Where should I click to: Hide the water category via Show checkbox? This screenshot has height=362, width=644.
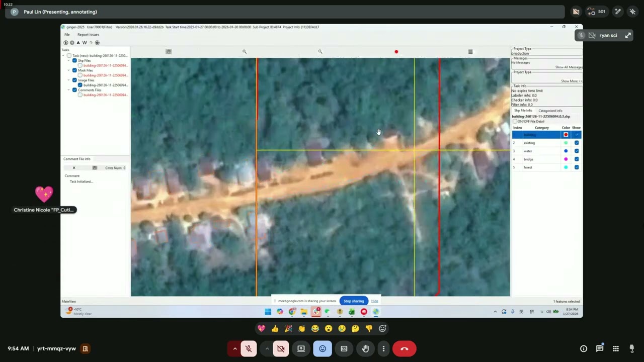coord(577,151)
